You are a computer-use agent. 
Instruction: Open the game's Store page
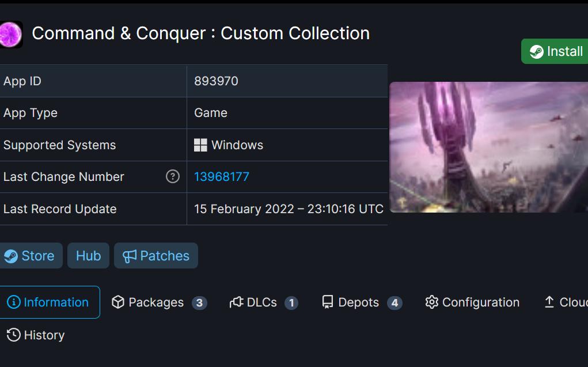click(x=32, y=255)
